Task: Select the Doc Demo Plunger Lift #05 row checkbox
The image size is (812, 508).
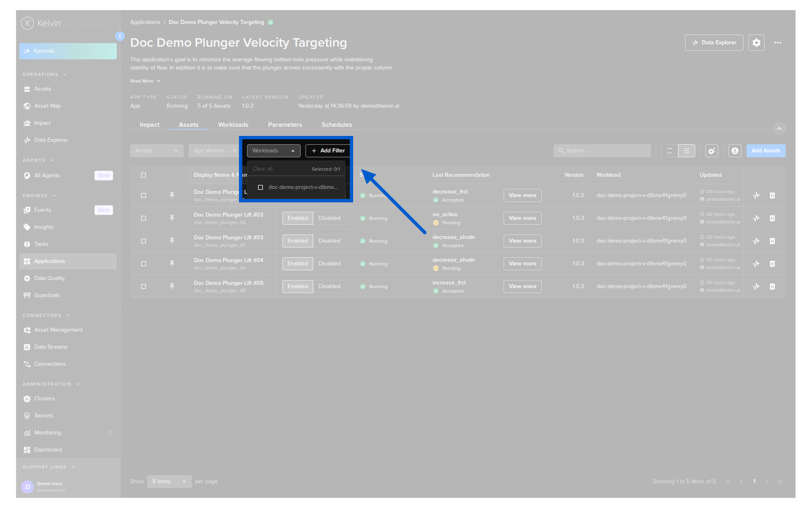Action: 143,287
